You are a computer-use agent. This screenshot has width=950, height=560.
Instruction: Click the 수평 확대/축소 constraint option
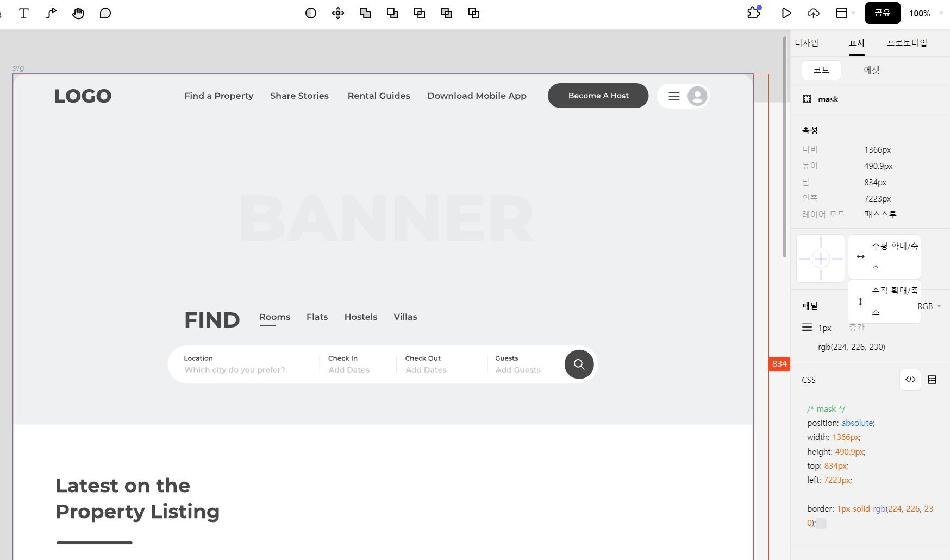click(884, 257)
